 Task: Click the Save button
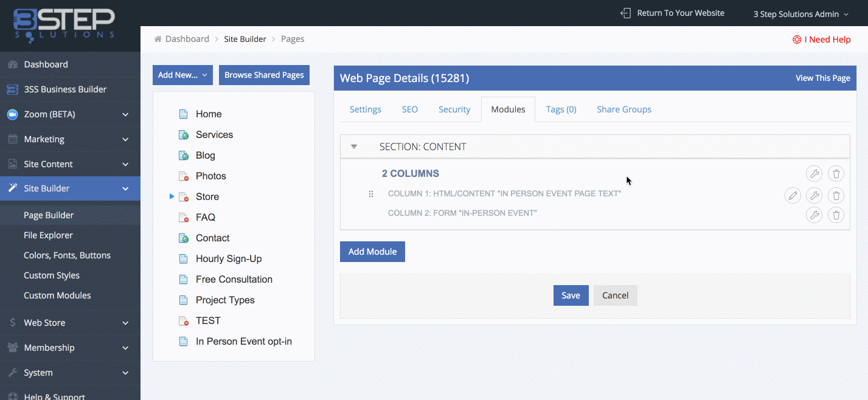click(571, 295)
